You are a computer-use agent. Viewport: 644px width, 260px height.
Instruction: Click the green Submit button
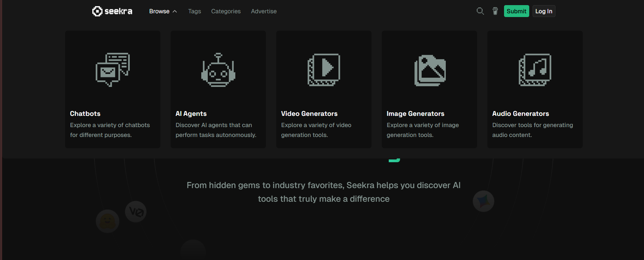[x=517, y=11]
